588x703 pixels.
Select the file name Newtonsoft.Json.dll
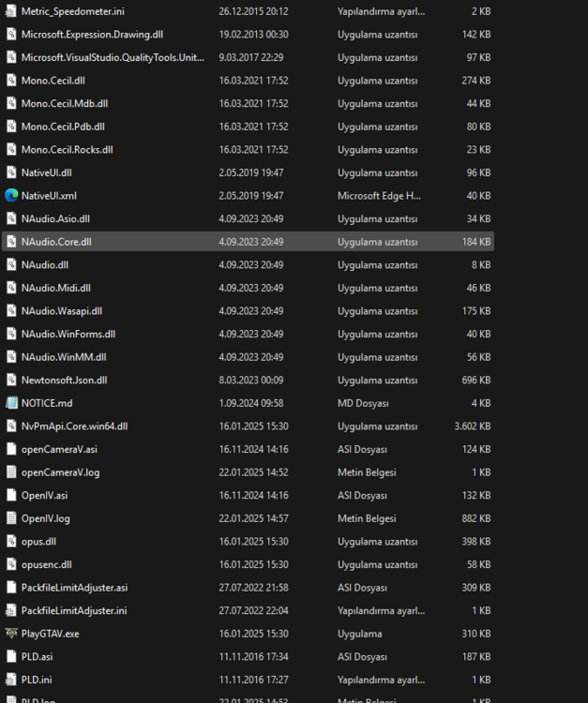point(64,381)
